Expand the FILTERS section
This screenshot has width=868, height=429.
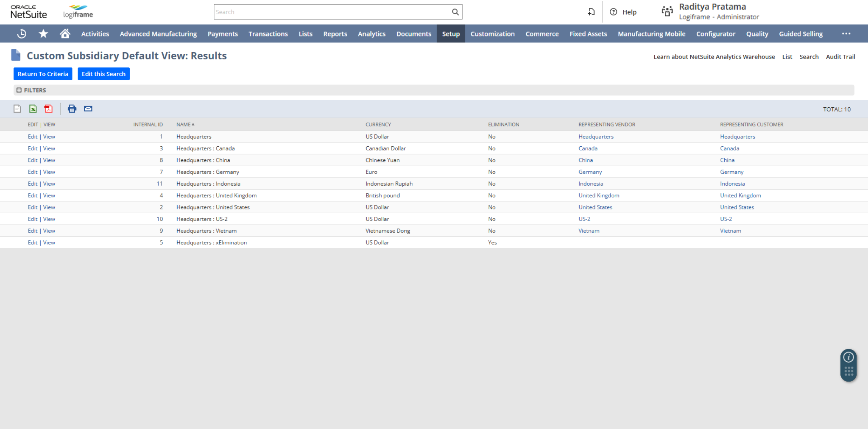(x=18, y=90)
